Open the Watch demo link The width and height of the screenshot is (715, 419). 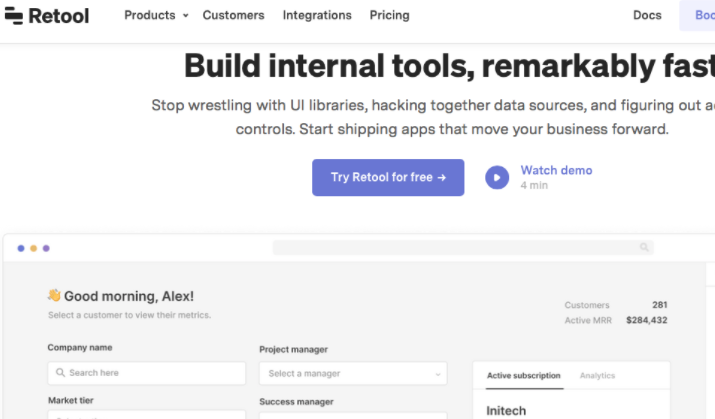(556, 170)
